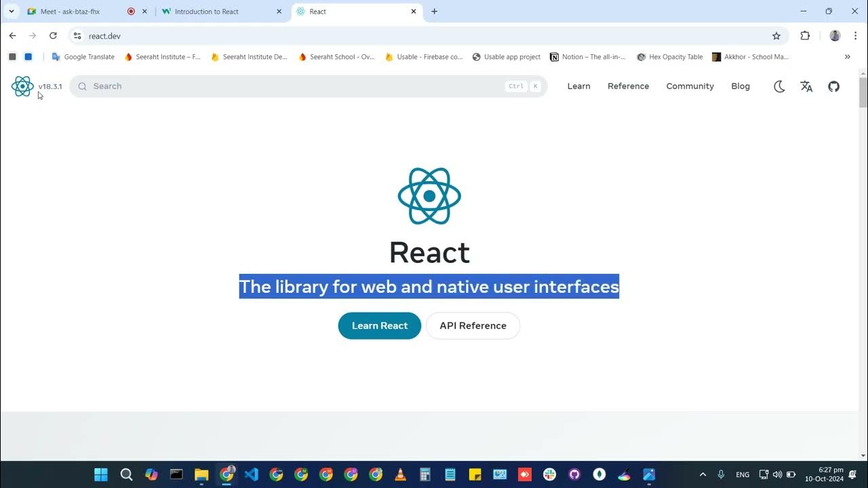Click the big React heading
Screen dimensions: 868x488
pyautogui.click(x=429, y=253)
